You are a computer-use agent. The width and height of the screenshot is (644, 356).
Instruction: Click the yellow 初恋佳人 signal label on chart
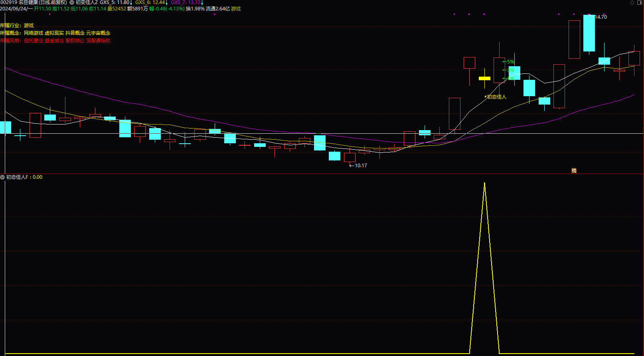coord(496,97)
